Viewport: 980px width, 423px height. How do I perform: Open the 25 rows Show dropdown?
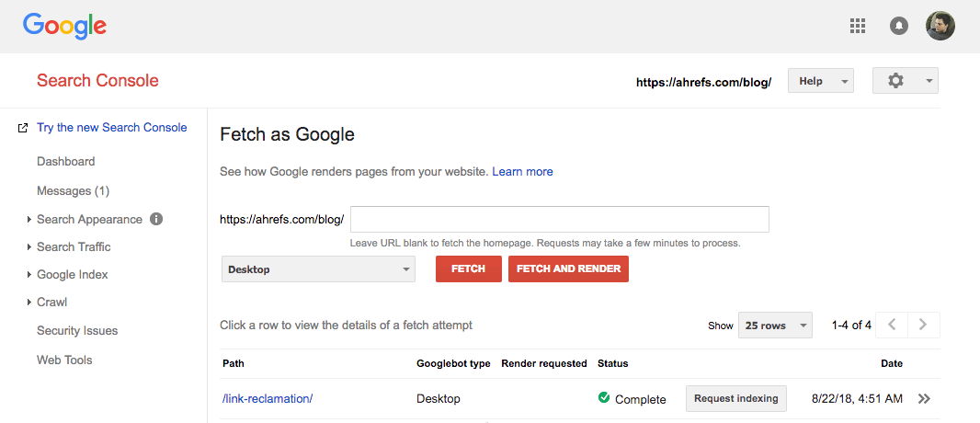776,326
